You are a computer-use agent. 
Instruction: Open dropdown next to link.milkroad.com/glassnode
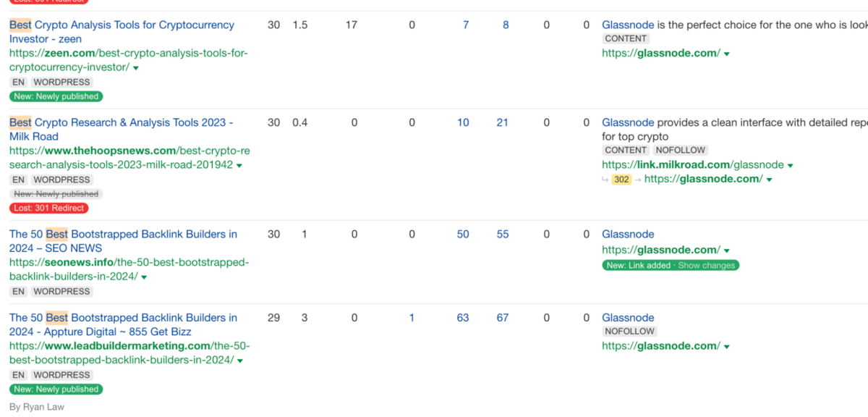tap(791, 166)
